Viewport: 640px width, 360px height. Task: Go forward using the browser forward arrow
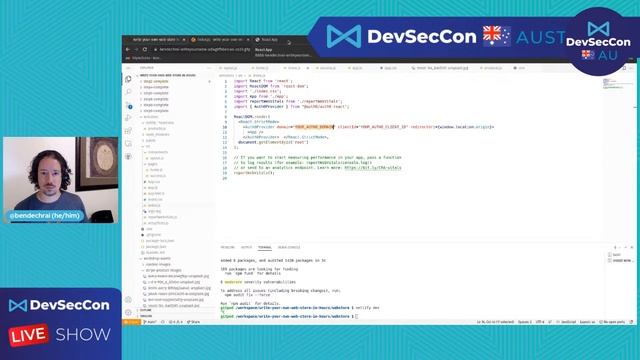pyautogui.click(x=136, y=49)
